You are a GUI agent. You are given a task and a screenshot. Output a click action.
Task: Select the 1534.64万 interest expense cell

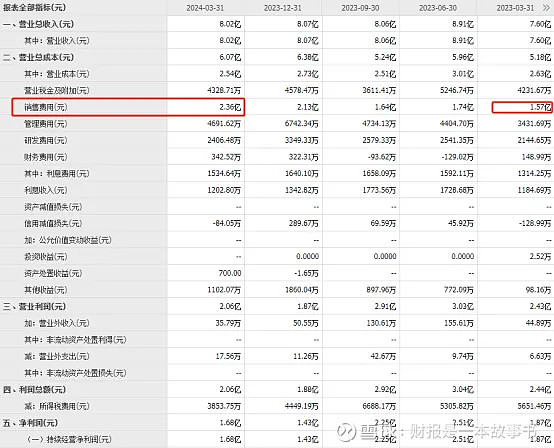(224, 173)
